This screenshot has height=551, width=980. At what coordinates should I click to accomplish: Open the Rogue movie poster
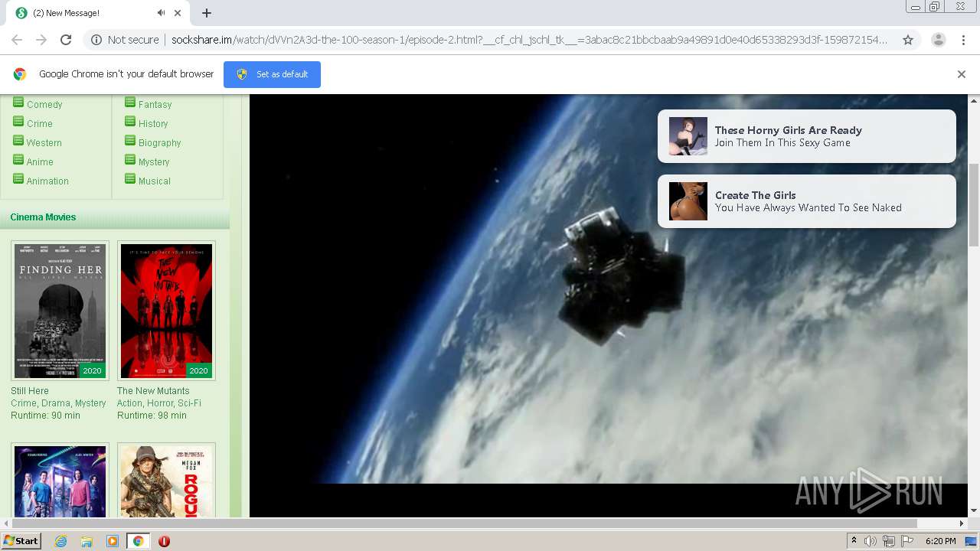166,481
